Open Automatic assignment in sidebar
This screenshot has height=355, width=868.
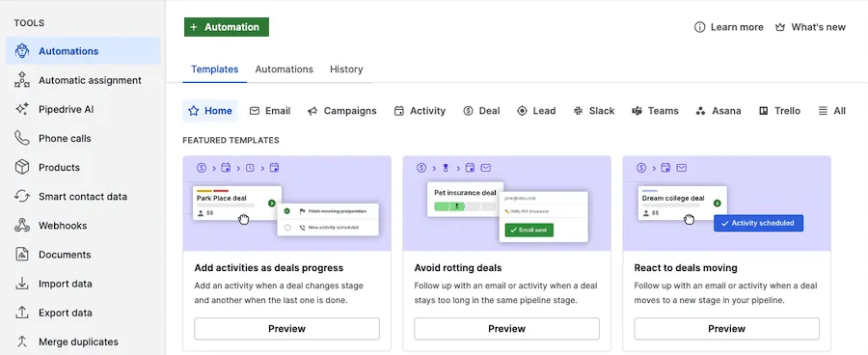(83, 80)
